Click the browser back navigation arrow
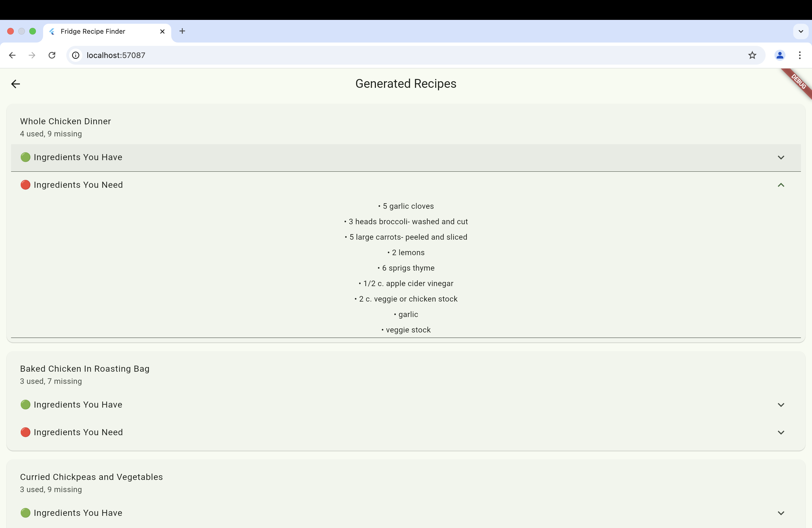The height and width of the screenshot is (528, 812). pyautogui.click(x=12, y=55)
